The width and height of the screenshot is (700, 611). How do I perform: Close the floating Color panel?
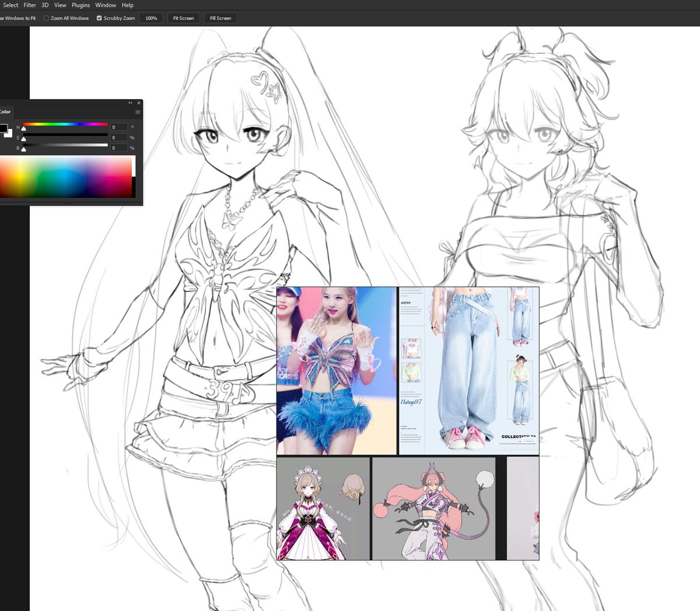(x=139, y=103)
